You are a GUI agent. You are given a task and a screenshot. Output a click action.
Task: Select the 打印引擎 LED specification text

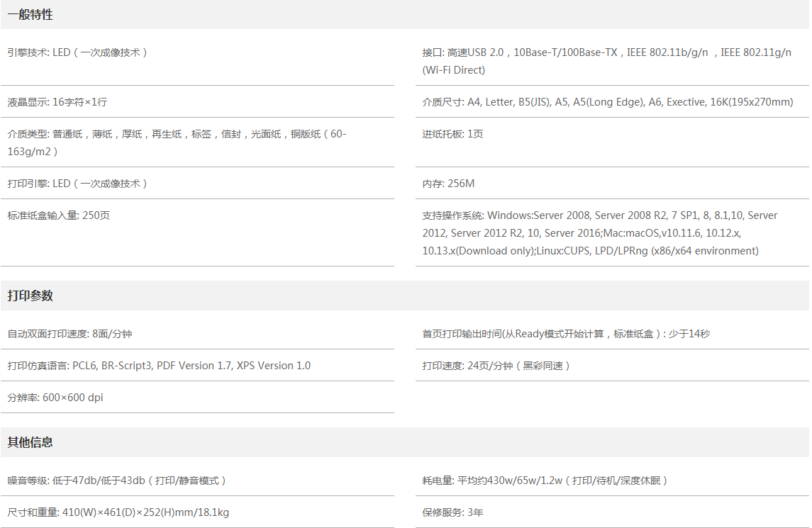[78, 184]
